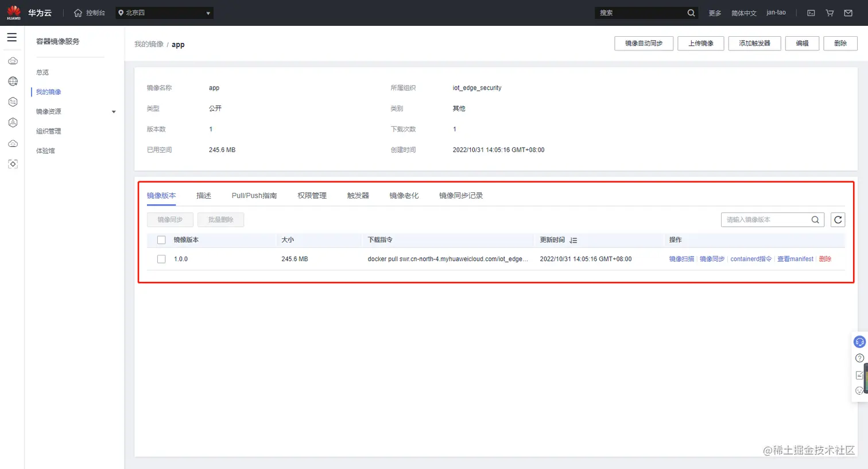Click the docker pull command cell
868x469 pixels.
[x=448, y=259]
